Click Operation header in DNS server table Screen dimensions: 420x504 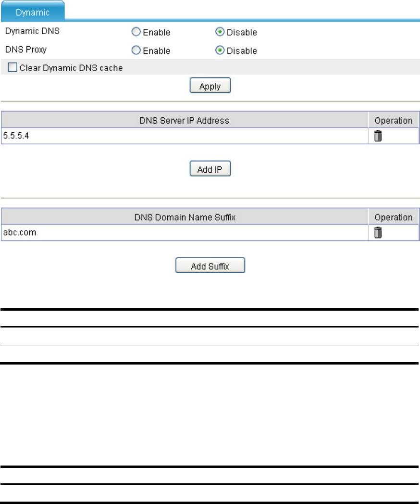tap(394, 120)
